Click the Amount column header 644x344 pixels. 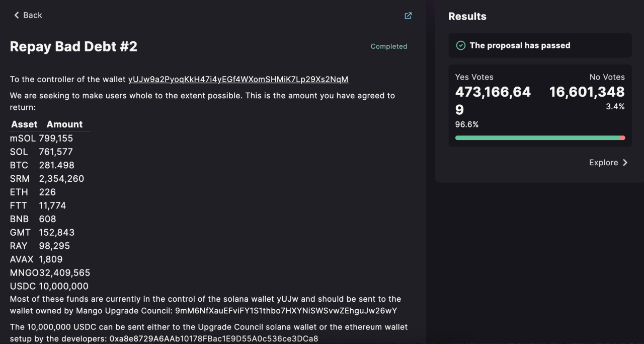point(64,124)
